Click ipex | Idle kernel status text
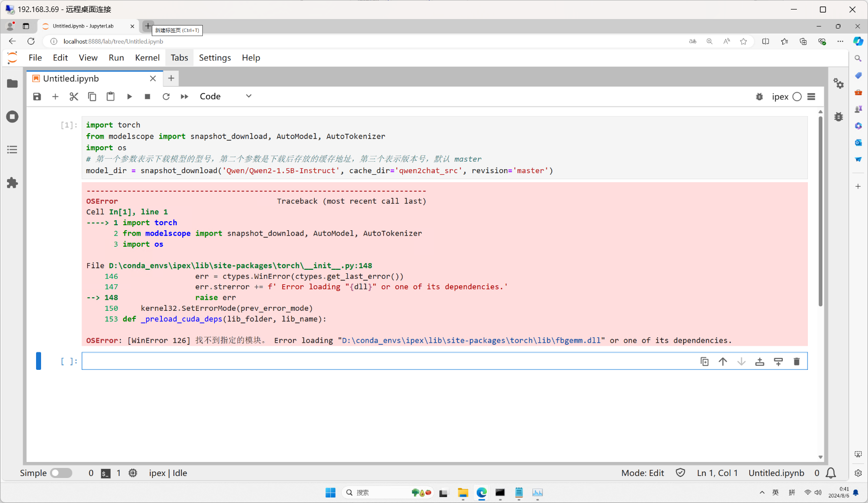The height and width of the screenshot is (503, 868). pyautogui.click(x=168, y=473)
